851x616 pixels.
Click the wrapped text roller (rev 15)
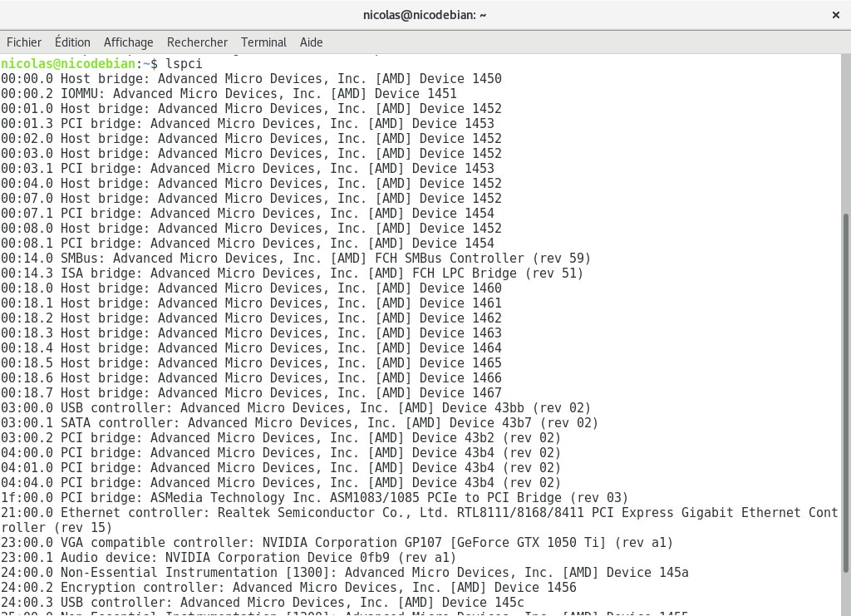pyautogui.click(x=57, y=528)
